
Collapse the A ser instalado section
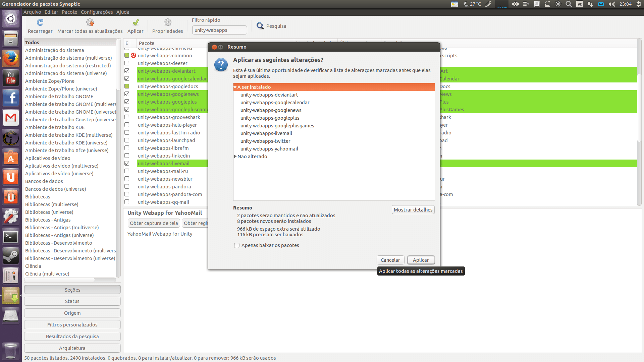235,87
